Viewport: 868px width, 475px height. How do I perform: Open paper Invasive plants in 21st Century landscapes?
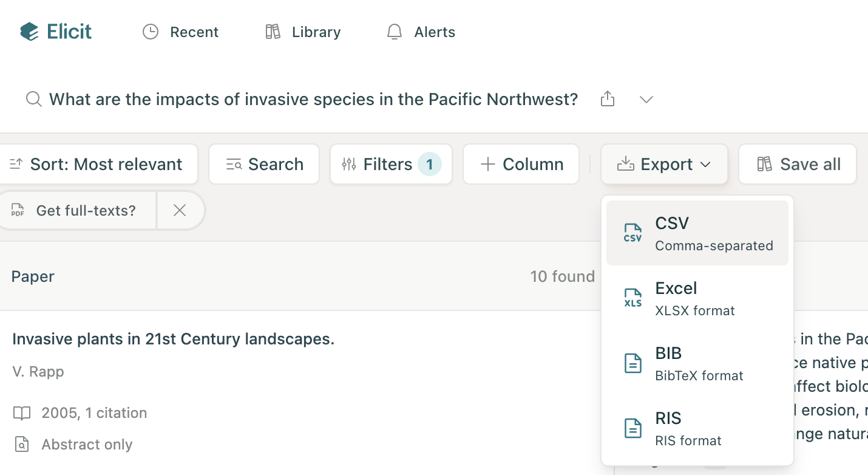click(x=173, y=339)
